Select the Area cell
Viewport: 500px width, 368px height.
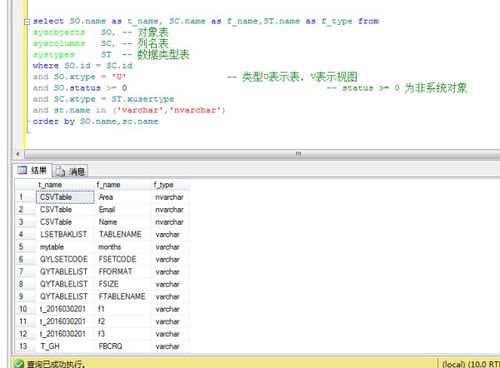(123, 197)
